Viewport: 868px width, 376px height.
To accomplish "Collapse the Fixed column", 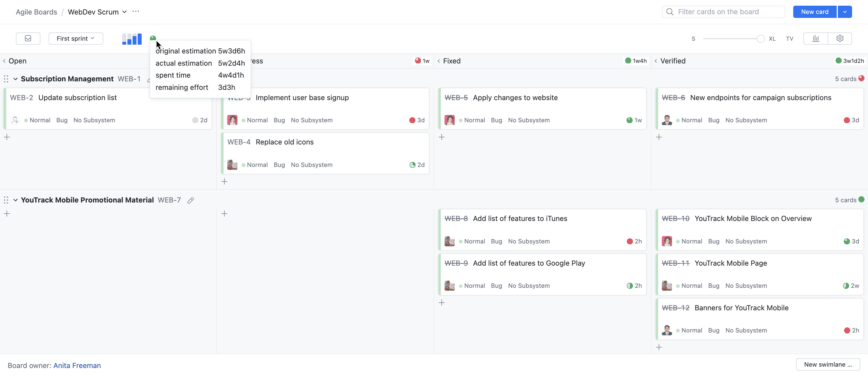I will pos(439,61).
